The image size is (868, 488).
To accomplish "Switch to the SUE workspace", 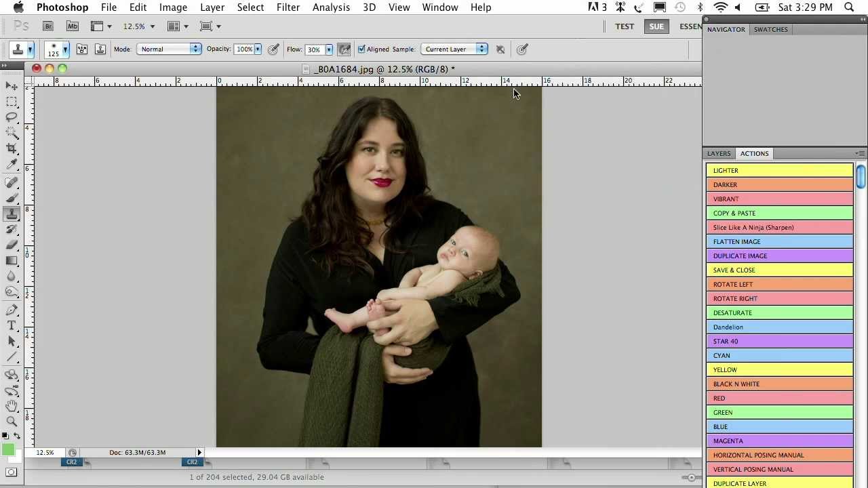I will (x=656, y=26).
